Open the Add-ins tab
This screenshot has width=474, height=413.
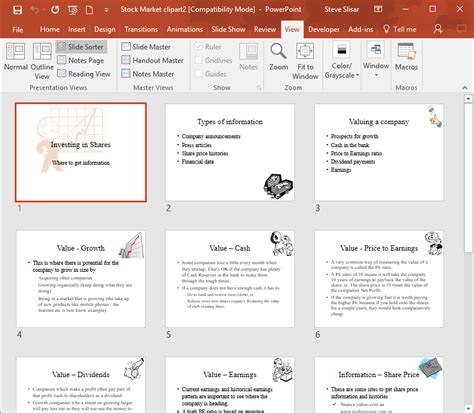(361, 30)
